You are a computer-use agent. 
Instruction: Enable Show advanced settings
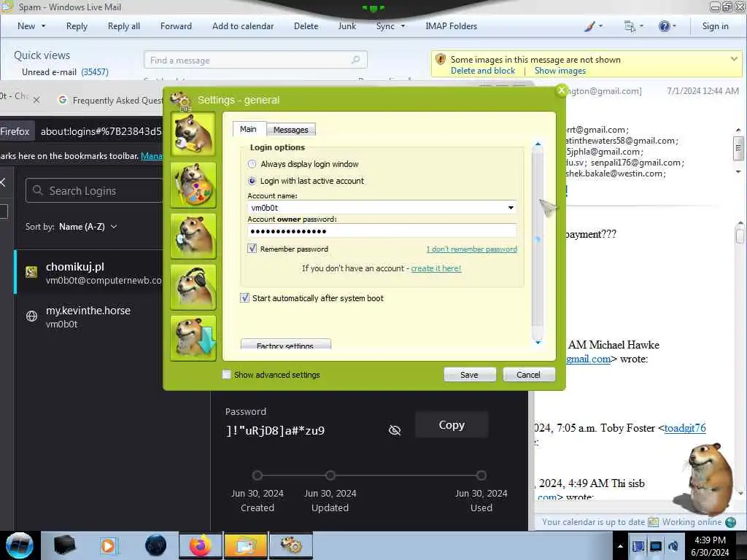[x=227, y=375]
